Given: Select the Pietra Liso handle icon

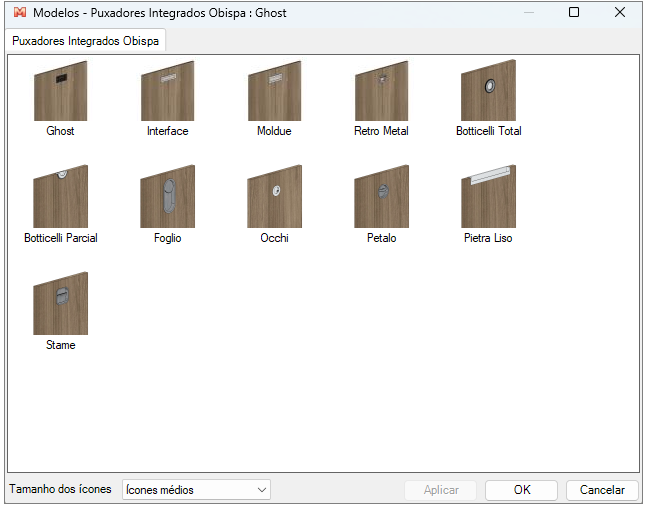Looking at the screenshot, I should click(x=488, y=196).
